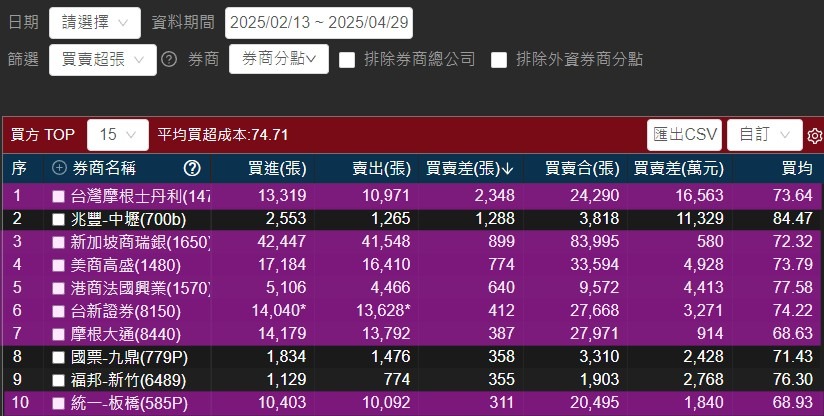This screenshot has width=824, height=416.
Task: Sort by 買賣差(萬元) column header
Action: 678,169
